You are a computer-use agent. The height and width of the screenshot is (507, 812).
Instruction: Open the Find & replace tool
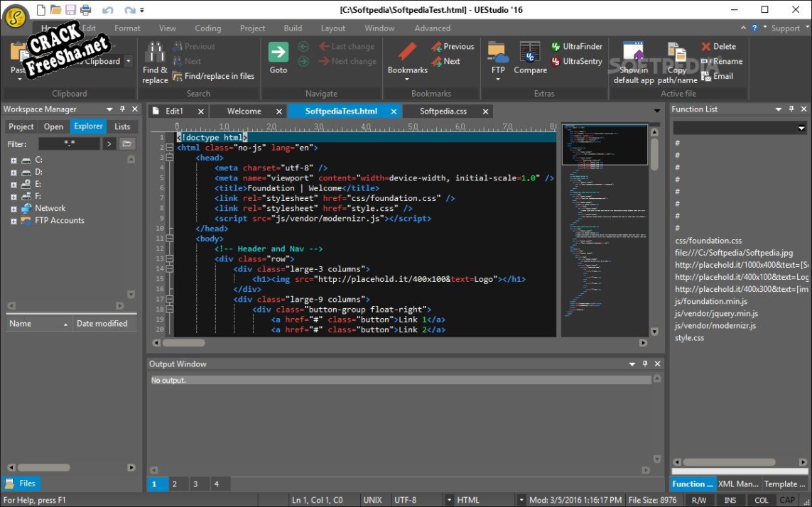tap(155, 55)
